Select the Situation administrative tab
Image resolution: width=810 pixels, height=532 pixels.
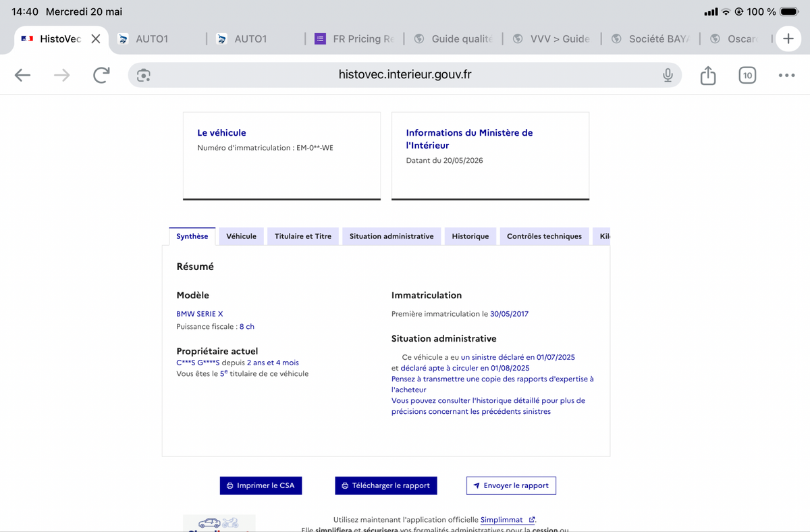click(x=391, y=236)
